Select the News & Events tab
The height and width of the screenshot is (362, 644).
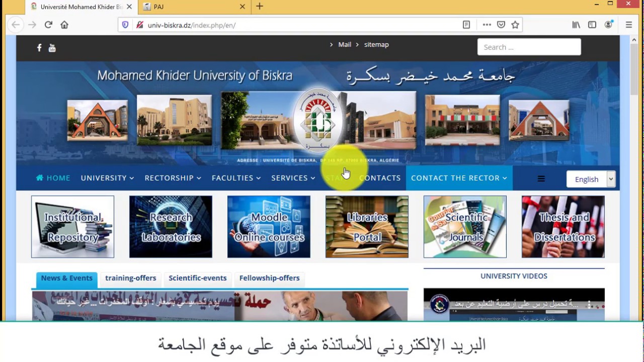pos(67,279)
